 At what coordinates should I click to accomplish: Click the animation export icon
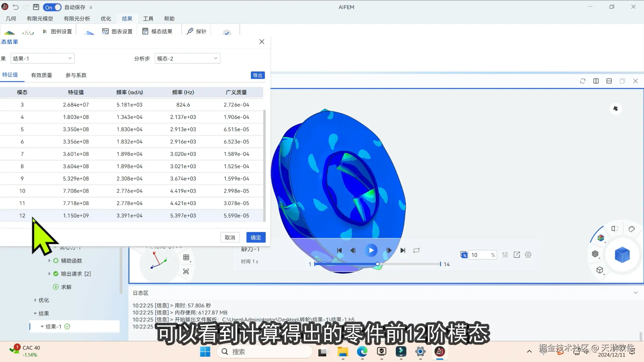[x=517, y=255]
